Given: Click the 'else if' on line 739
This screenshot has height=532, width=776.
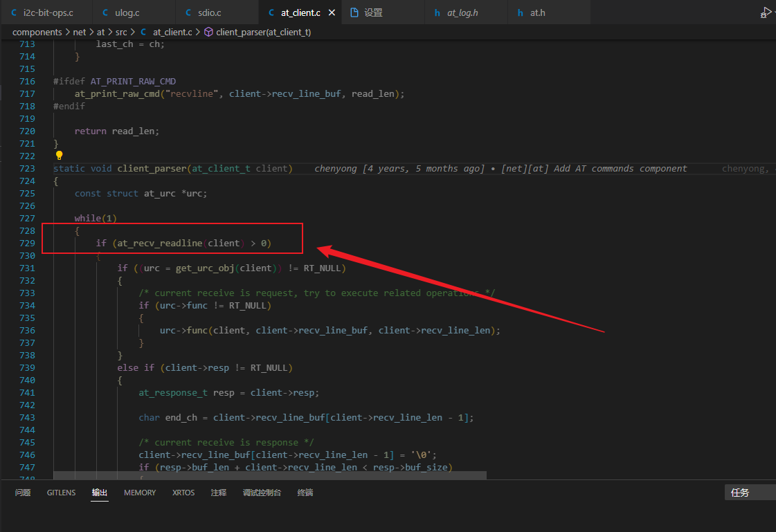Looking at the screenshot, I should (136, 368).
